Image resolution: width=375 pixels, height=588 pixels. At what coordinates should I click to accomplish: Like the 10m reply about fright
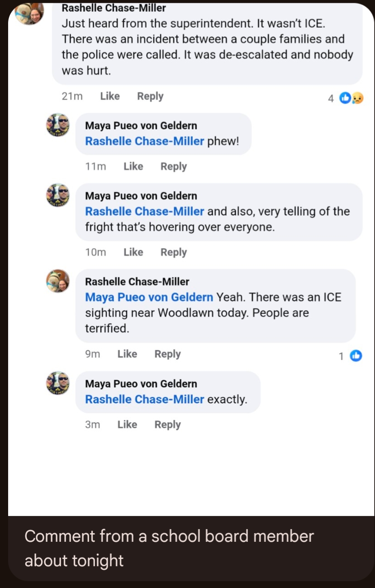pos(133,252)
